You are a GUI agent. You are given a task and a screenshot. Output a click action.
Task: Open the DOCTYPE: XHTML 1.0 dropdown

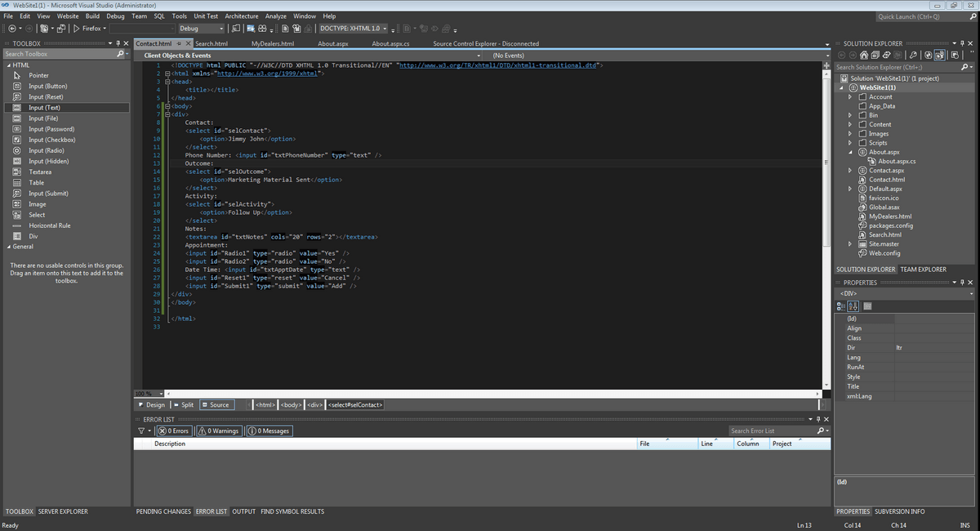pos(353,29)
